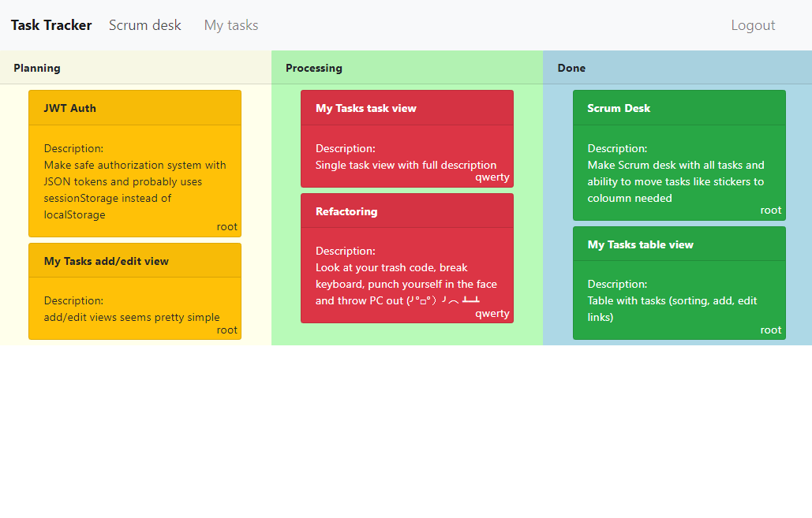Screen dimensions: 812x518
Task: Click 'qwerty' author on Refactoring card
Action: pyautogui.click(x=492, y=314)
